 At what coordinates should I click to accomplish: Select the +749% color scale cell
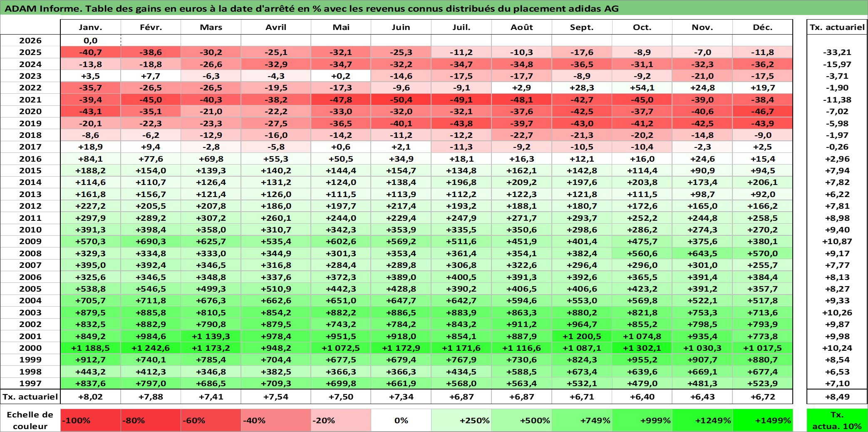click(x=582, y=420)
